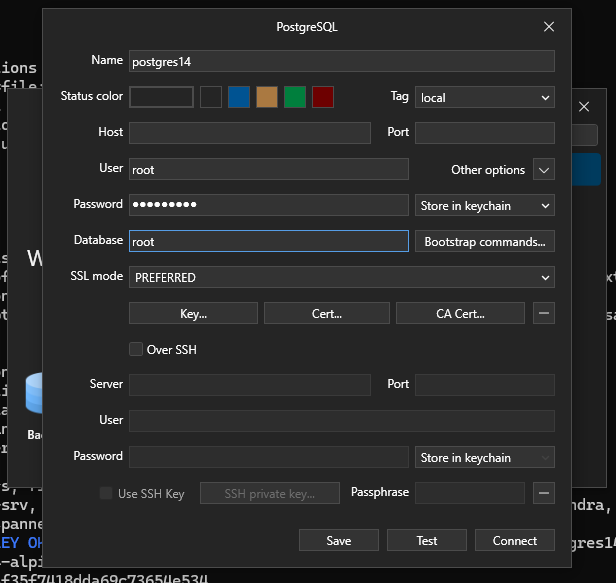Click the Name field containing postgres14
The width and height of the screenshot is (616, 583).
[342, 61]
